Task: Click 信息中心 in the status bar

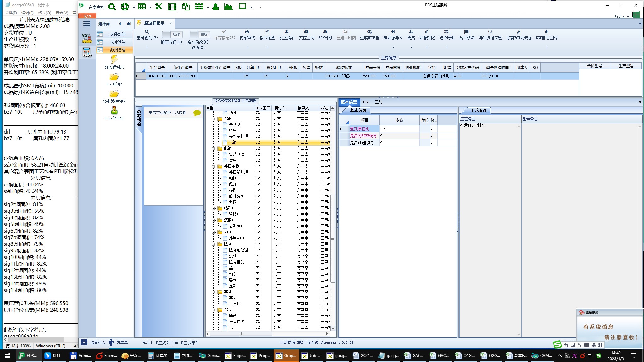Action: (x=93, y=343)
